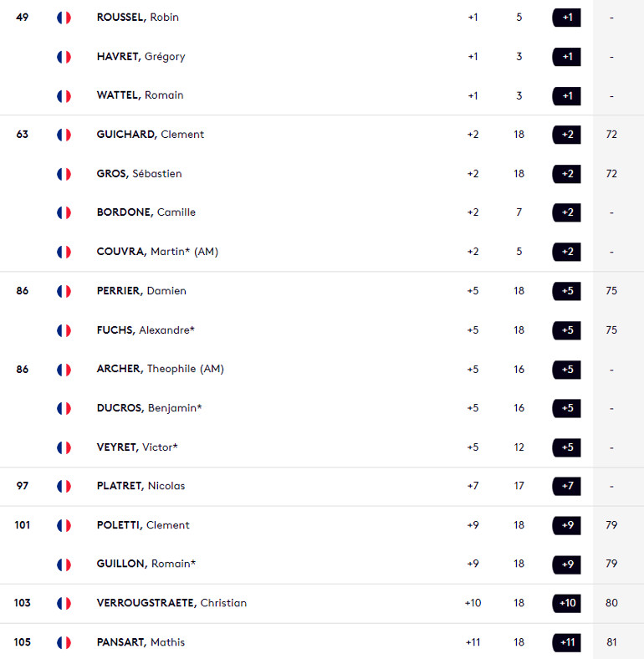644x659 pixels.
Task: Select FUCHS, Alexandre player name
Action: [x=146, y=330]
